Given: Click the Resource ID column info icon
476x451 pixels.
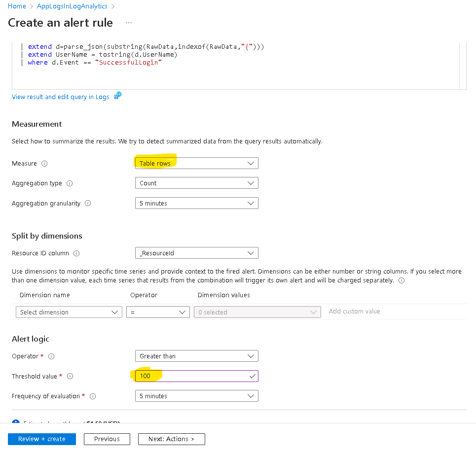Looking at the screenshot, I should pyautogui.click(x=76, y=253).
